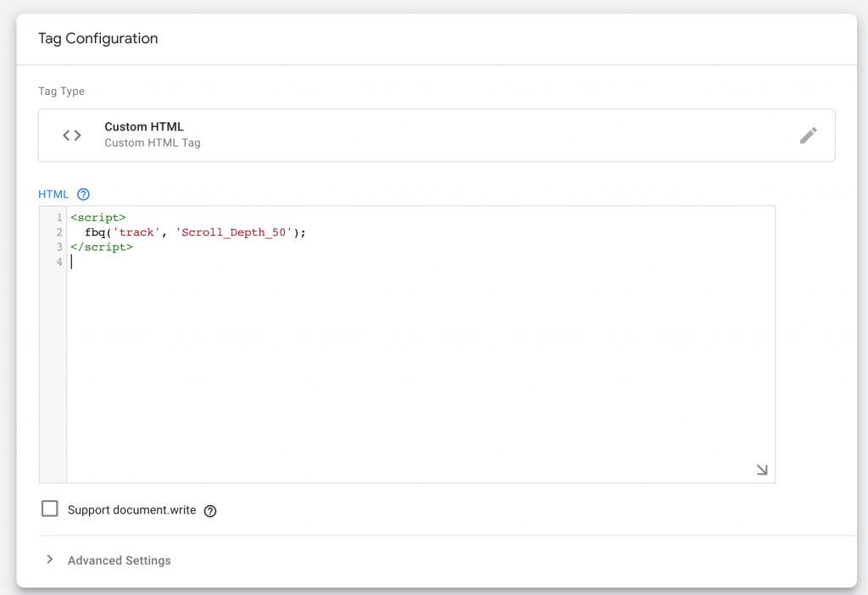The height and width of the screenshot is (595, 868).
Task: Click the 'Custom HTML Tag' subtitle
Action: tap(153, 142)
